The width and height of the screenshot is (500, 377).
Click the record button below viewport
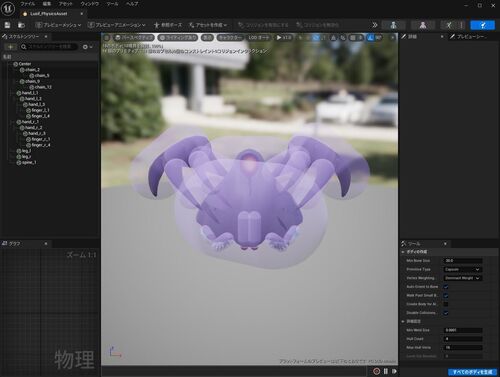pos(376,371)
